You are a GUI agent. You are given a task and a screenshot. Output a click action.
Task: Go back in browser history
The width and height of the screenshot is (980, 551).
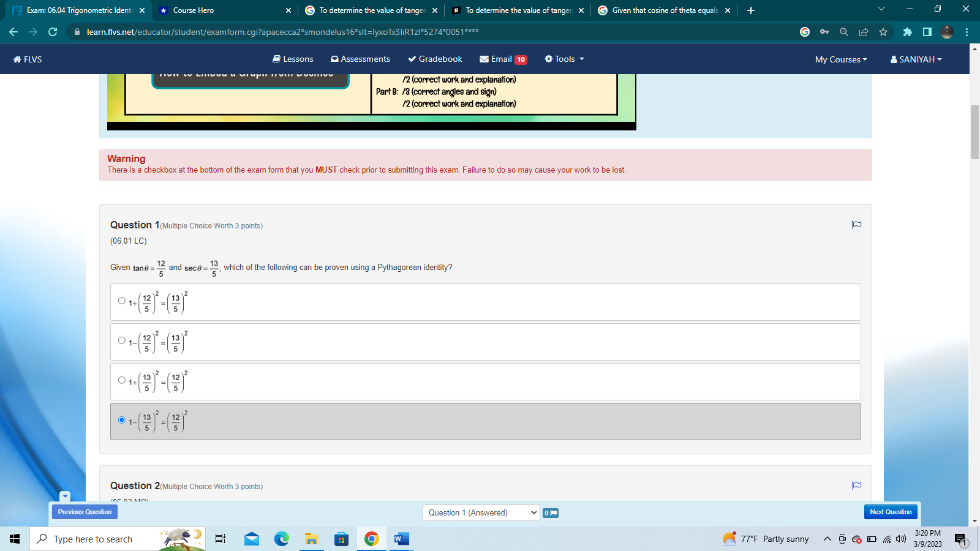click(13, 32)
